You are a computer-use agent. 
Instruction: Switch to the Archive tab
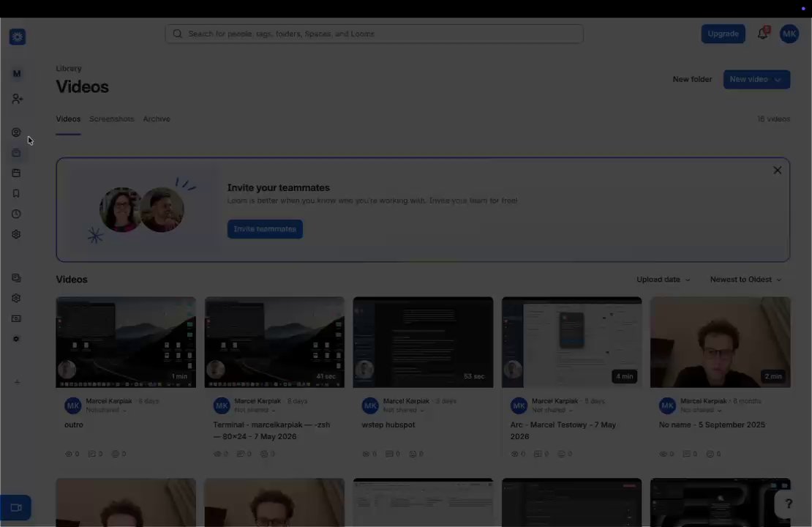click(x=157, y=119)
